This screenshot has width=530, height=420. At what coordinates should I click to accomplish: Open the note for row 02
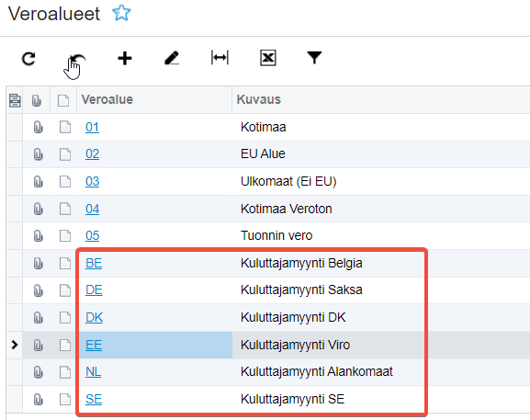click(65, 154)
